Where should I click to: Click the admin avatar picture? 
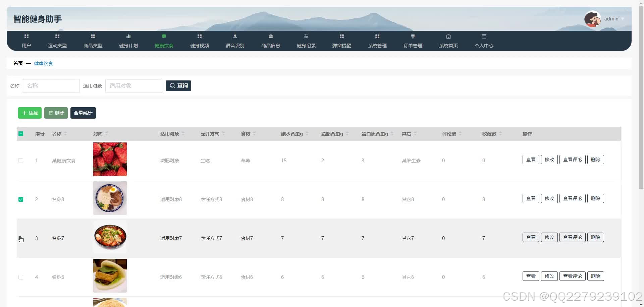coord(592,19)
